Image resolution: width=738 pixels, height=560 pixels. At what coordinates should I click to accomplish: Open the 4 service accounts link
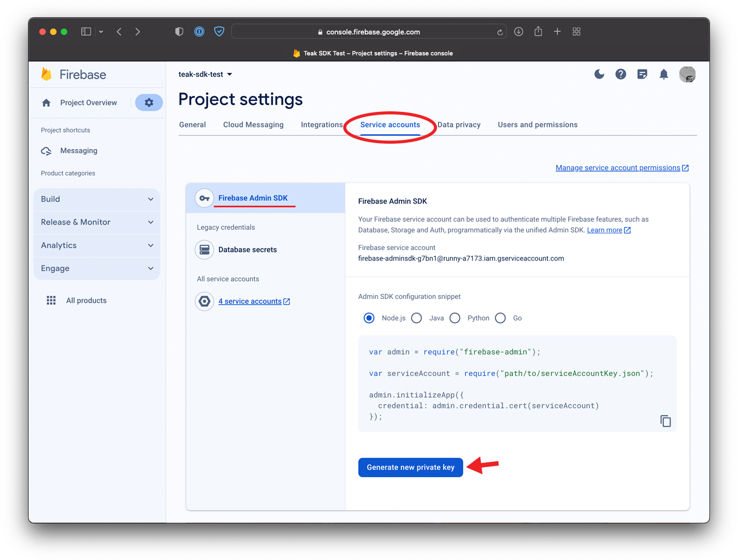coord(254,301)
